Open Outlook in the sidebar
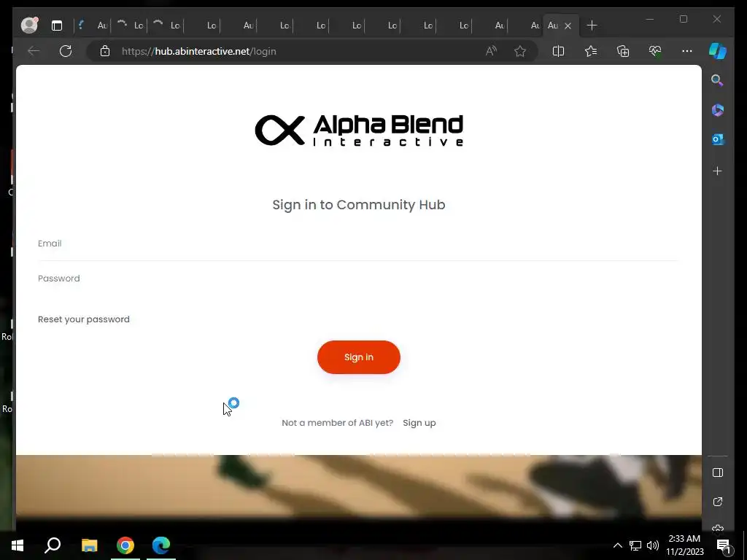This screenshot has width=747, height=560. tap(718, 139)
